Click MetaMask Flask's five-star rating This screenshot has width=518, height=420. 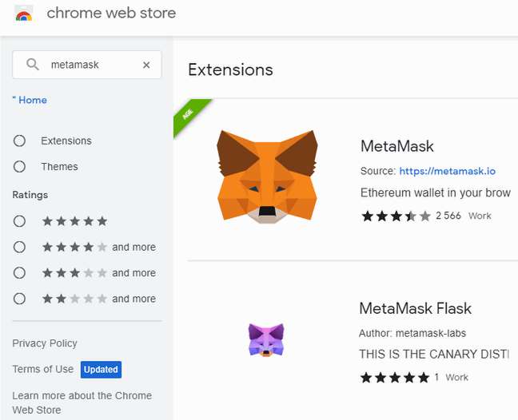pyautogui.click(x=394, y=377)
